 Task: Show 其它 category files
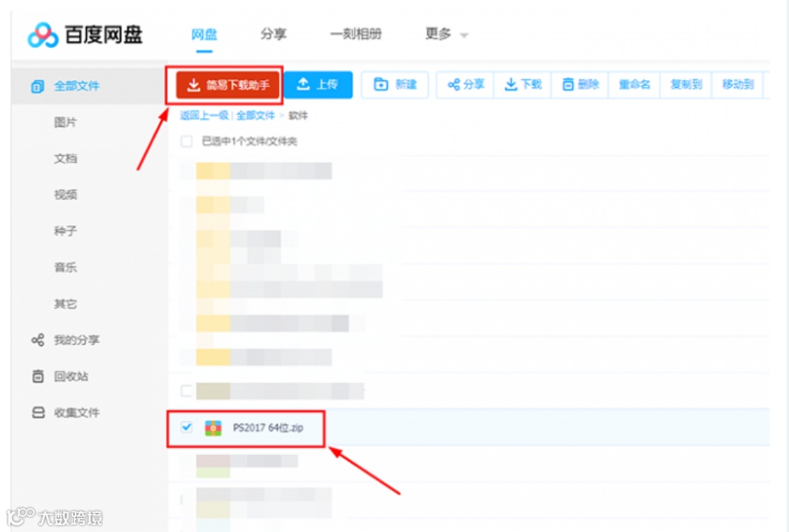tap(66, 304)
